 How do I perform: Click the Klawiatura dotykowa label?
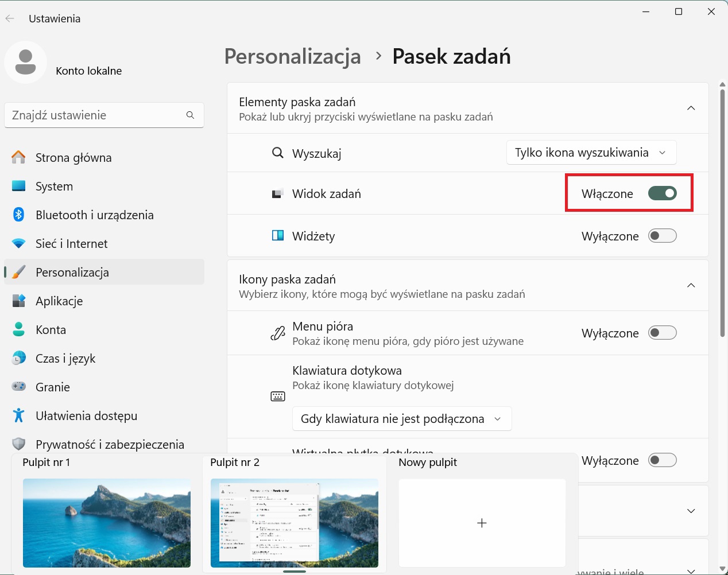point(347,371)
